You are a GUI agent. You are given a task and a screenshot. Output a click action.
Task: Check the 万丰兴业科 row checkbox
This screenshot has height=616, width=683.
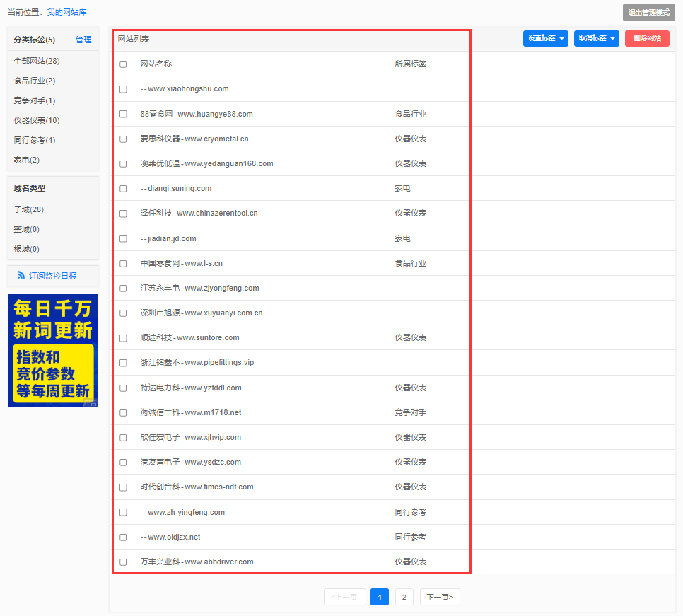[x=123, y=562]
